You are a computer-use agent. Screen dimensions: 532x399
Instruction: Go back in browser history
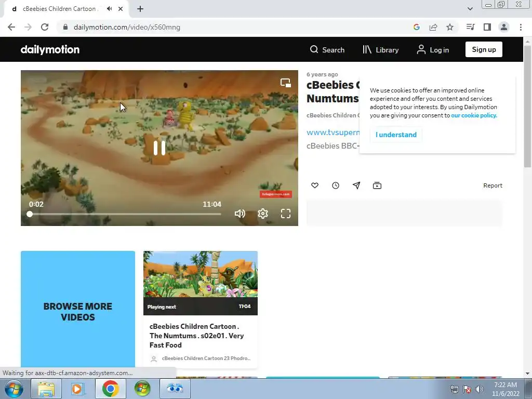point(11,27)
